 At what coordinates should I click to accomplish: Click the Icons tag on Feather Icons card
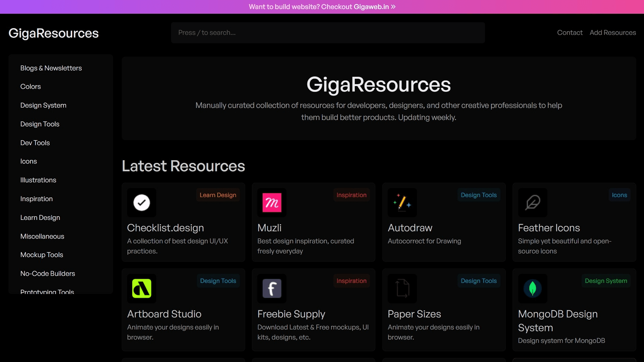(x=619, y=195)
